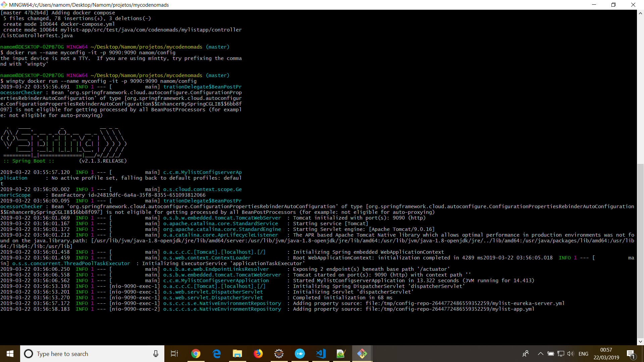Open the clock and date flyout

point(606,354)
